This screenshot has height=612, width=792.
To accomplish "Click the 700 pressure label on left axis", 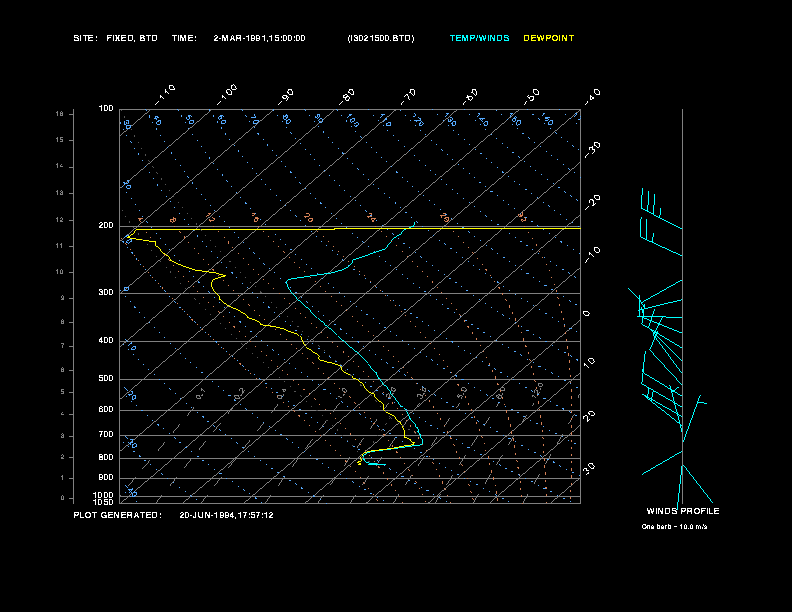I will pos(106,435).
